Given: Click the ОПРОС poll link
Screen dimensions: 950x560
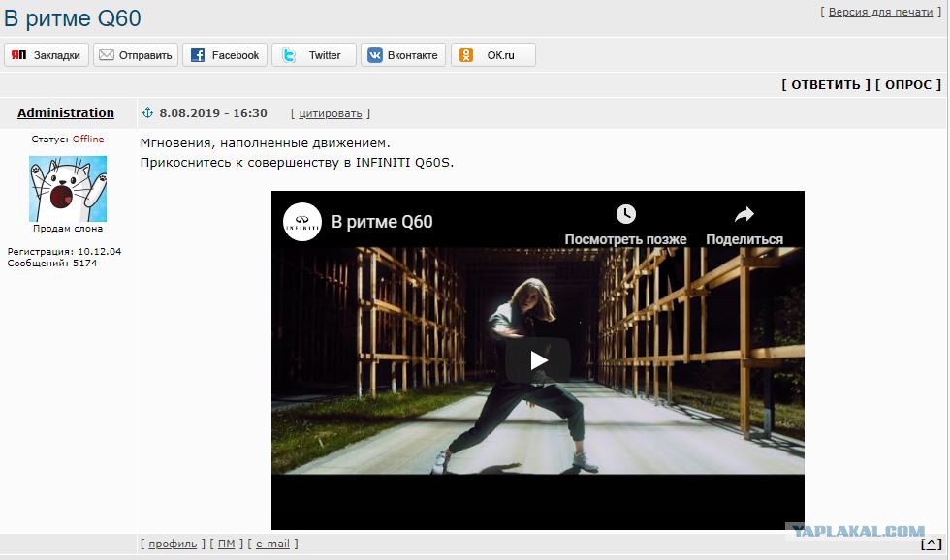Looking at the screenshot, I should pos(908,84).
